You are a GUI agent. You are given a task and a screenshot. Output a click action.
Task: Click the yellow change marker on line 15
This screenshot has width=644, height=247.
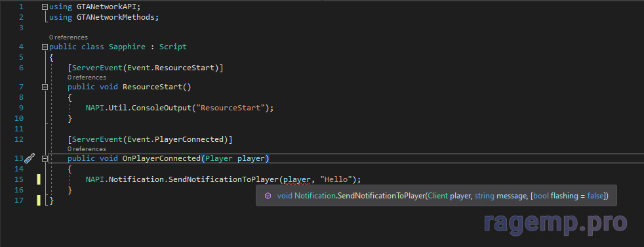(39, 179)
